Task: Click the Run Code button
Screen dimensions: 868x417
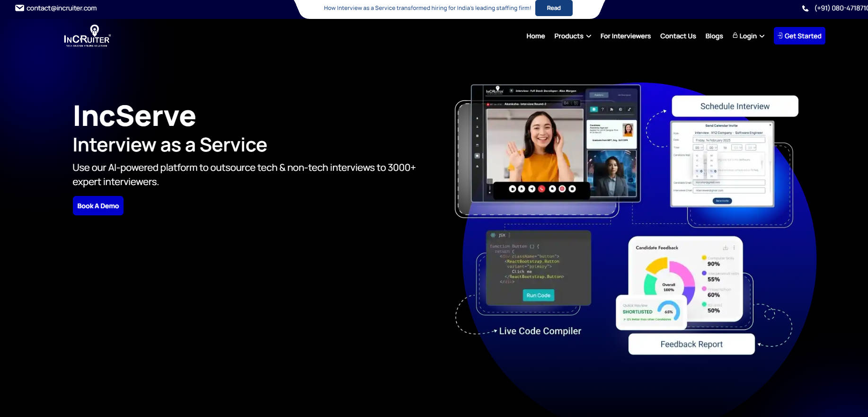Action: coord(538,295)
